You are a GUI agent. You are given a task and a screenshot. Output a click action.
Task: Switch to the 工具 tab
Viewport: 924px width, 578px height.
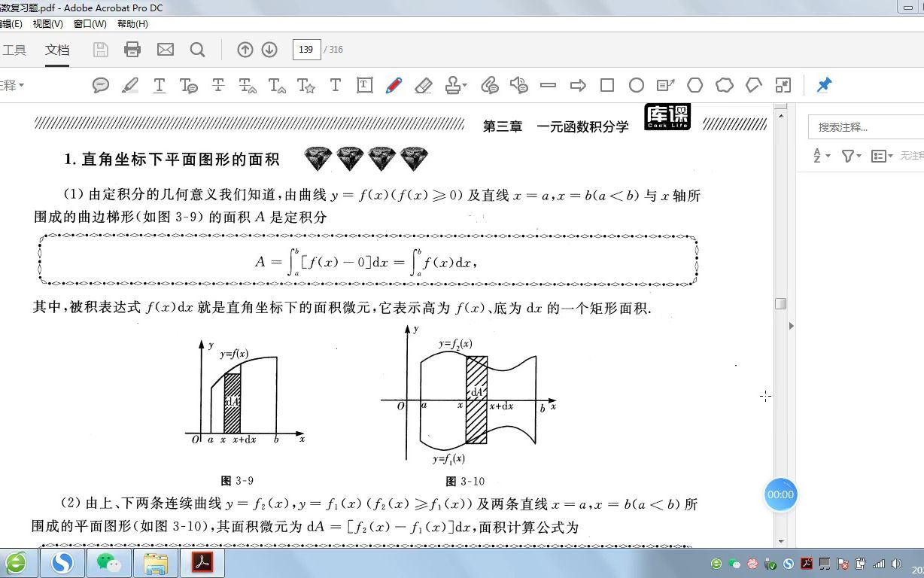pyautogui.click(x=14, y=50)
